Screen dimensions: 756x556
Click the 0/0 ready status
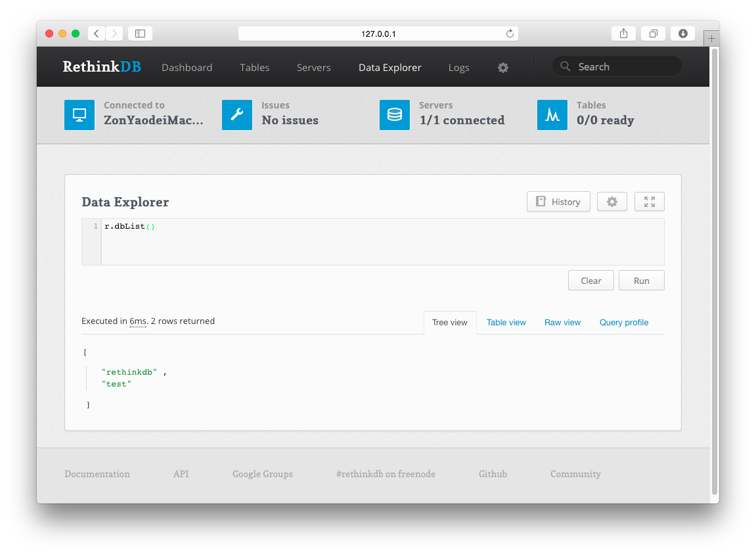click(x=606, y=120)
